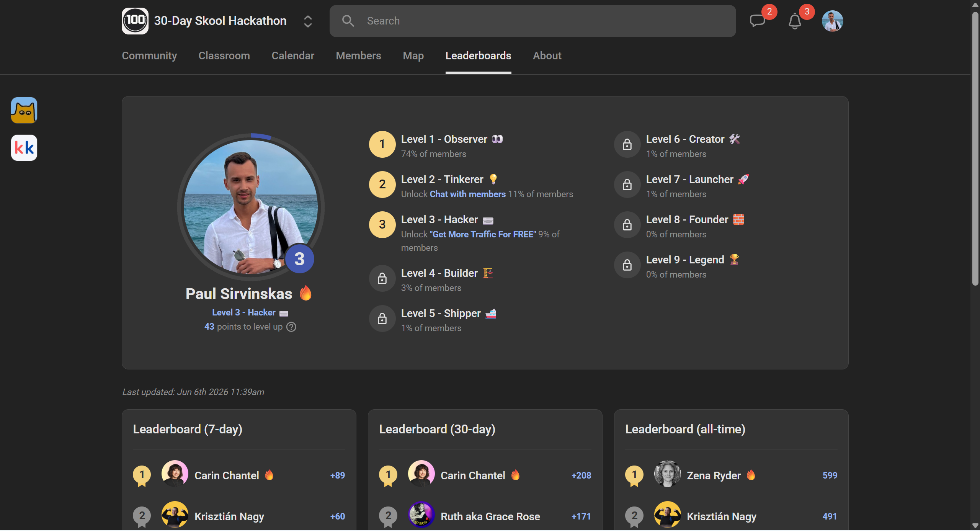This screenshot has width=980, height=531.
Task: Click the Level 3 Hacker badge
Action: [x=382, y=225]
